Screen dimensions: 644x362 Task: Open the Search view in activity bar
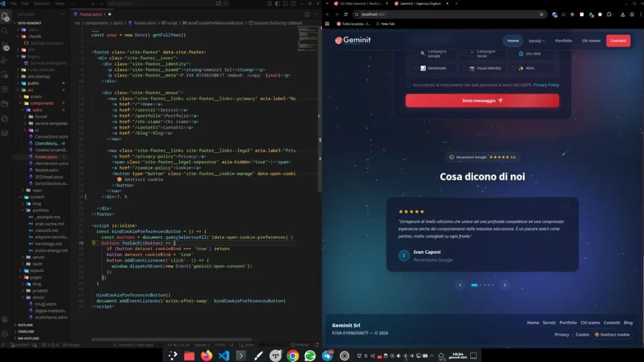click(5, 31)
